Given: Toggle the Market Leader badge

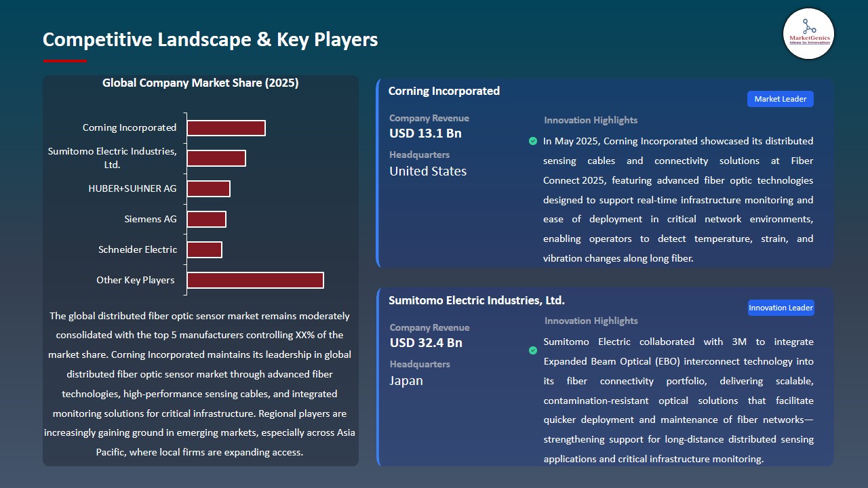Looking at the screenshot, I should point(780,98).
